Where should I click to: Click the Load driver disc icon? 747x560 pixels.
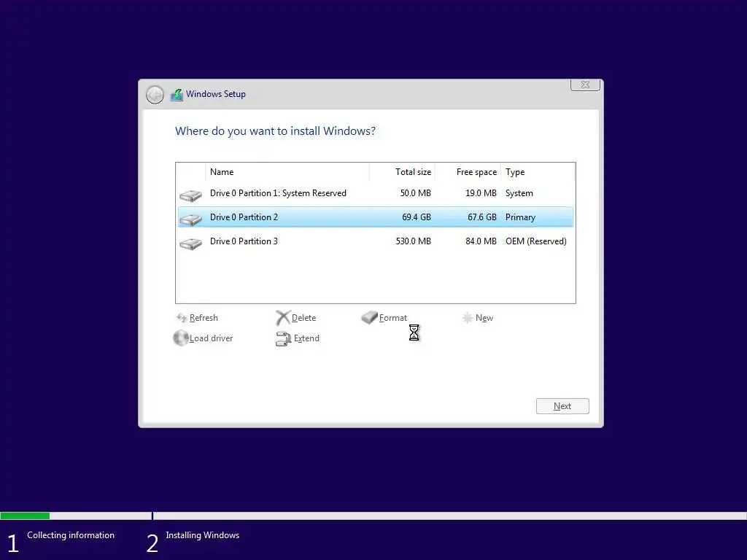(x=181, y=338)
